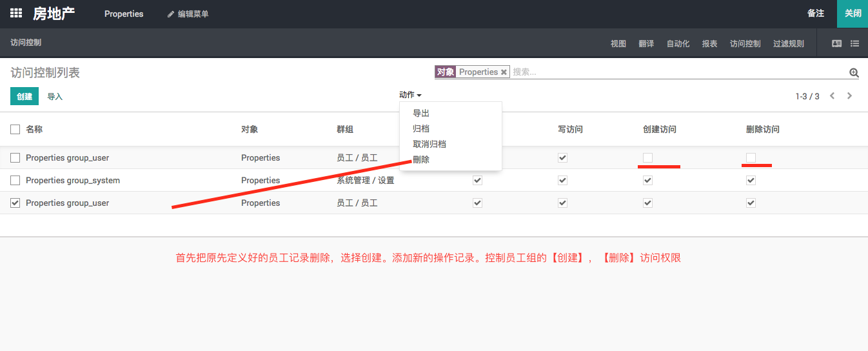Click the green 关闭 button

click(x=853, y=14)
